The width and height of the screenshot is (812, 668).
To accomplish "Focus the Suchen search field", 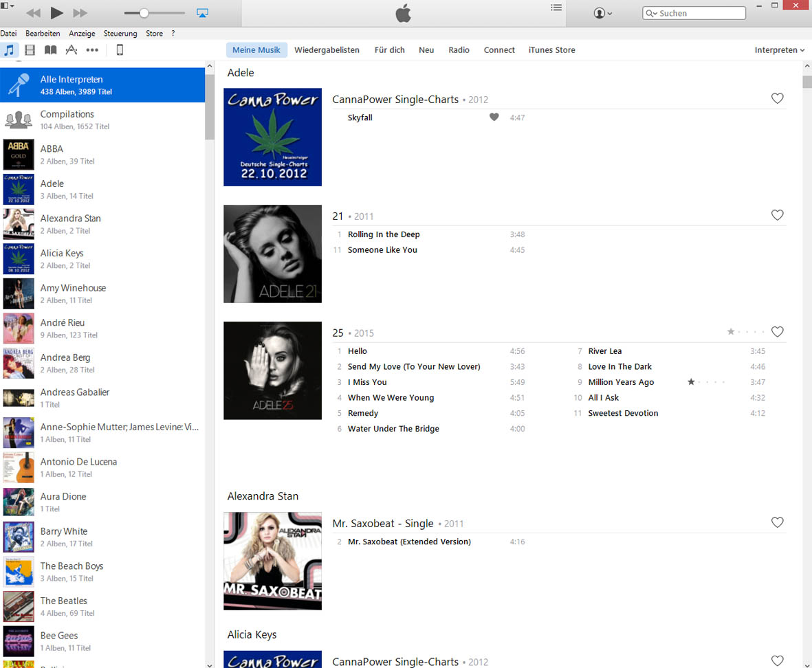I will point(694,13).
